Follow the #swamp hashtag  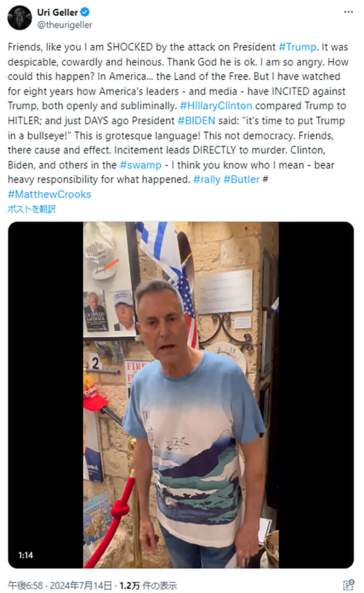coord(141,165)
